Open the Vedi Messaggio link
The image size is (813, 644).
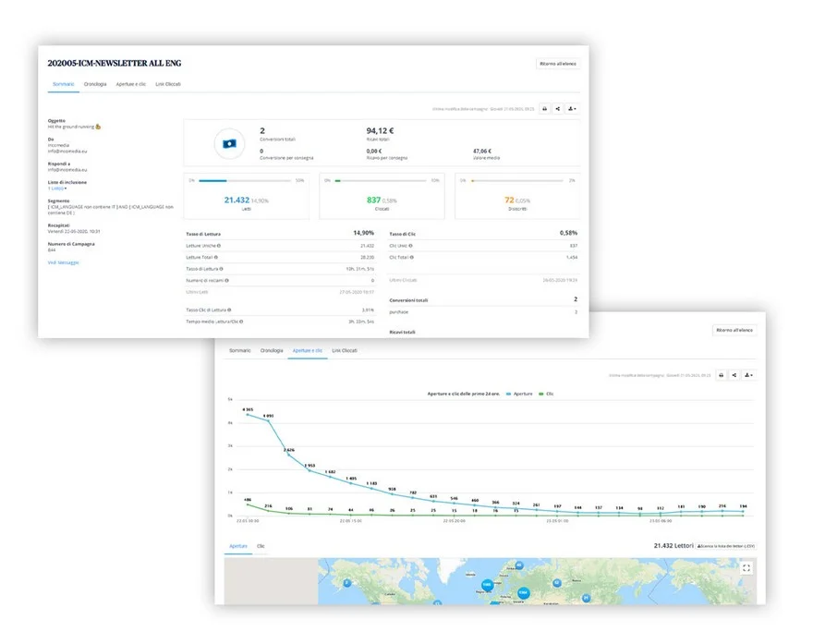pos(64,262)
